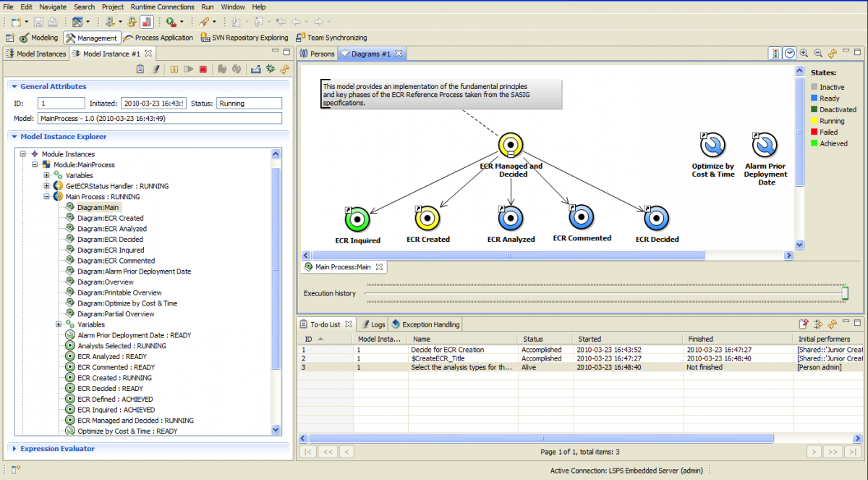Select Diagram:ECR Analyzed in the tree
The height and width of the screenshot is (480, 868).
click(111, 229)
